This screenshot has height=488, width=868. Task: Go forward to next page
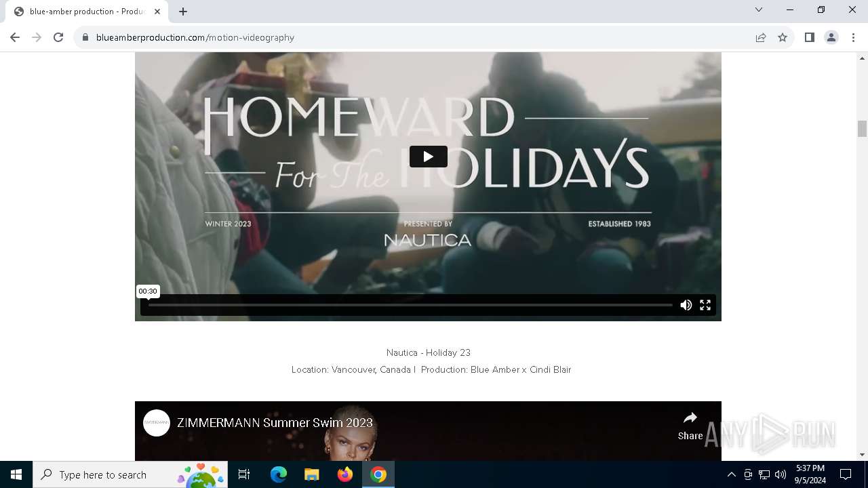tap(37, 37)
